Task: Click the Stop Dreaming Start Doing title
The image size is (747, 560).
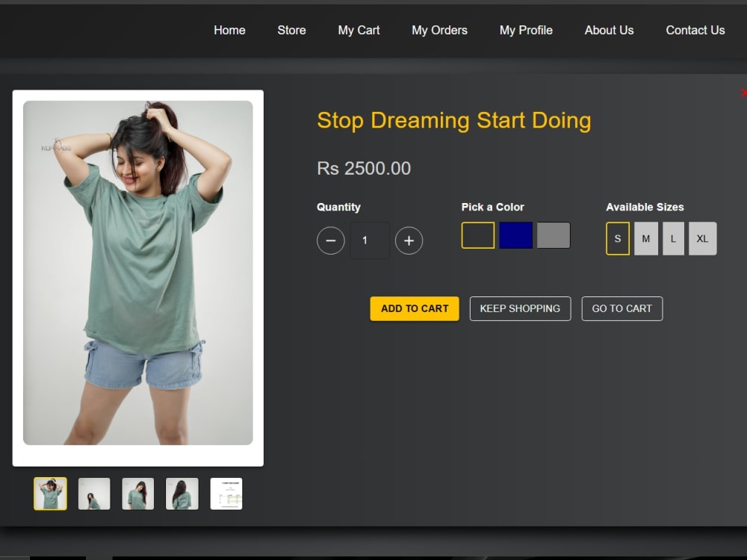Action: click(454, 120)
